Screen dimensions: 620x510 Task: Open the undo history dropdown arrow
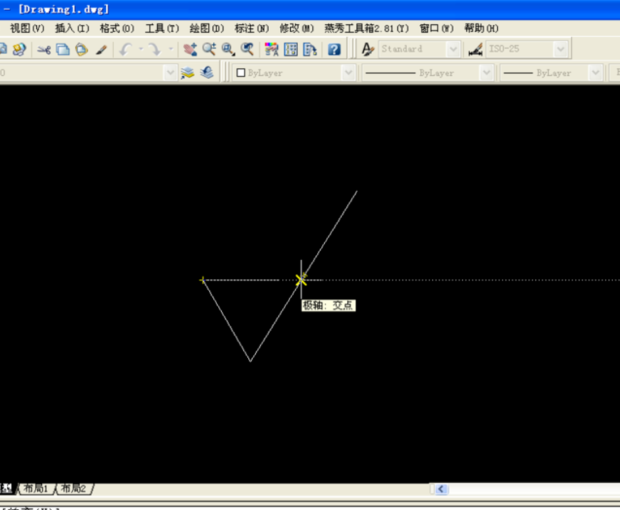(x=141, y=49)
